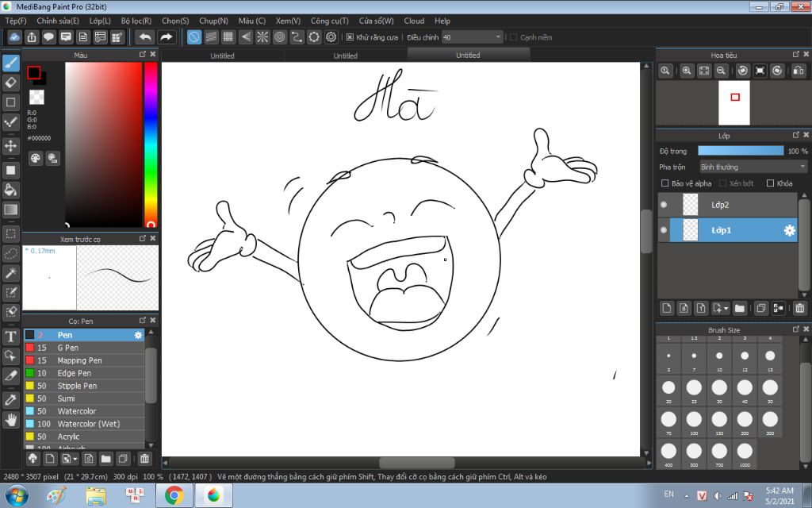Open the Windows Start menu
The image size is (812, 508).
(17, 495)
